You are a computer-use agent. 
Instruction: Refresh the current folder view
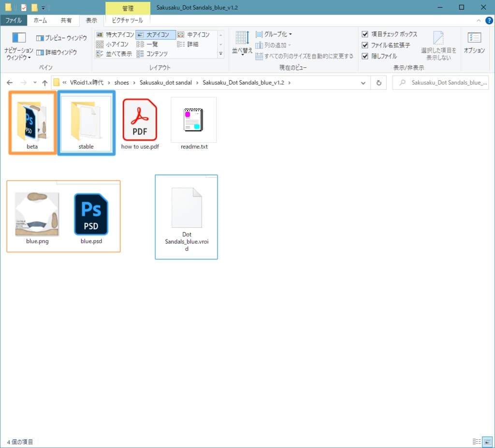(x=379, y=83)
